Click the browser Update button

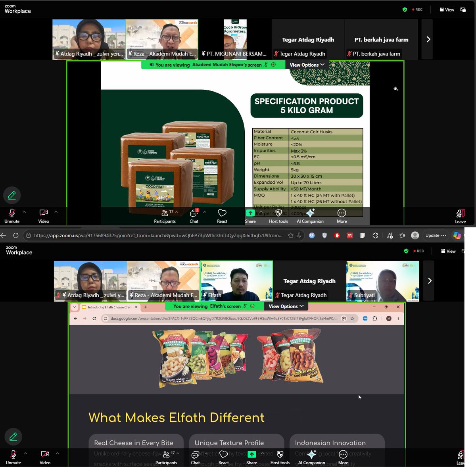(x=436, y=235)
